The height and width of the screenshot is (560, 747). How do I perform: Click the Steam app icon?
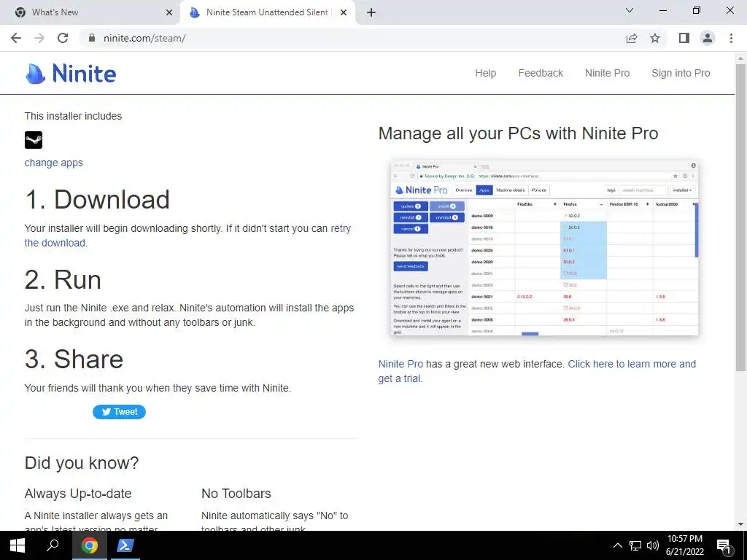coord(34,140)
